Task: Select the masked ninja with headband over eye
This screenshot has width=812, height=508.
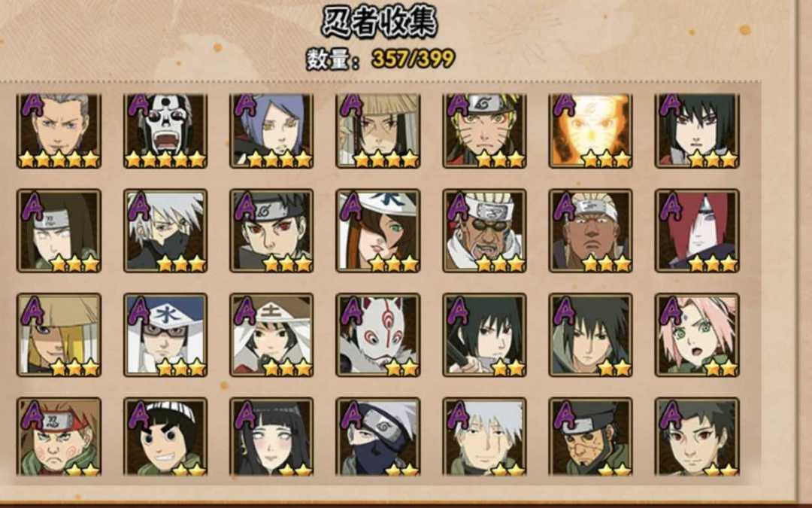Action: 378,437
